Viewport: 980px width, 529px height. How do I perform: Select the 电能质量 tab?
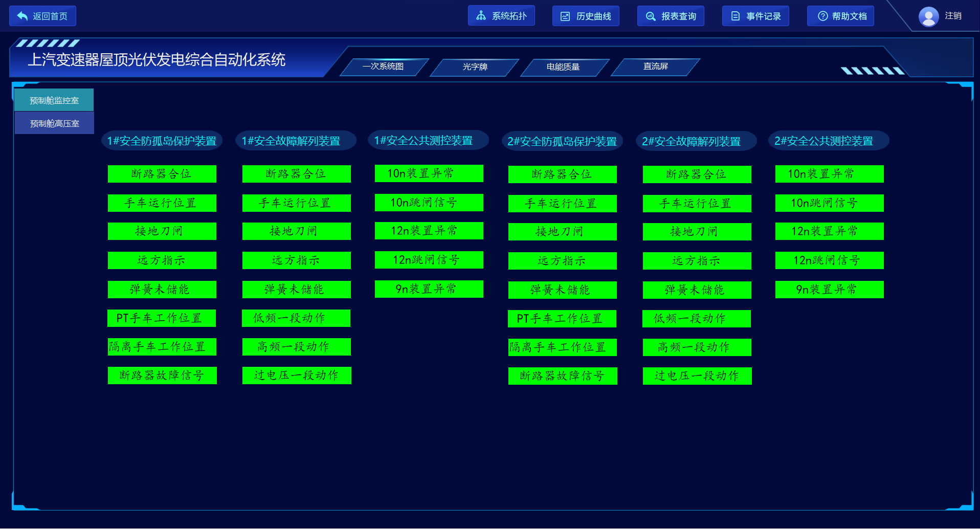point(563,67)
